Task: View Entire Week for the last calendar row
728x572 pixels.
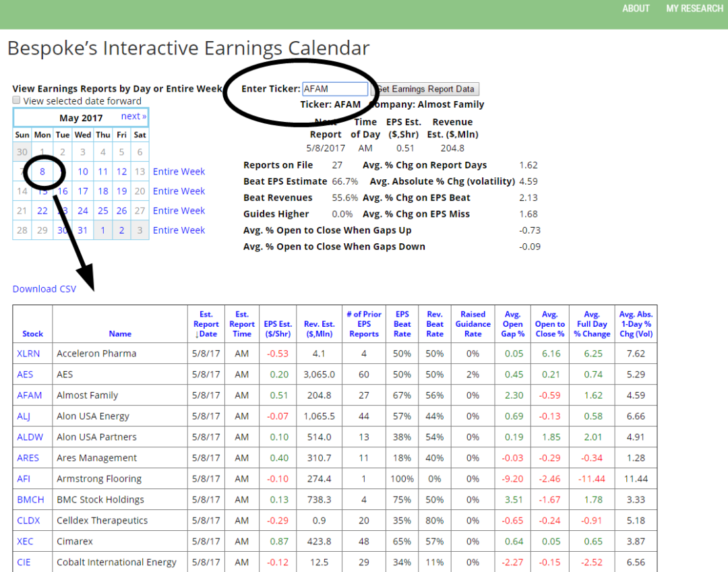Action: click(x=179, y=230)
